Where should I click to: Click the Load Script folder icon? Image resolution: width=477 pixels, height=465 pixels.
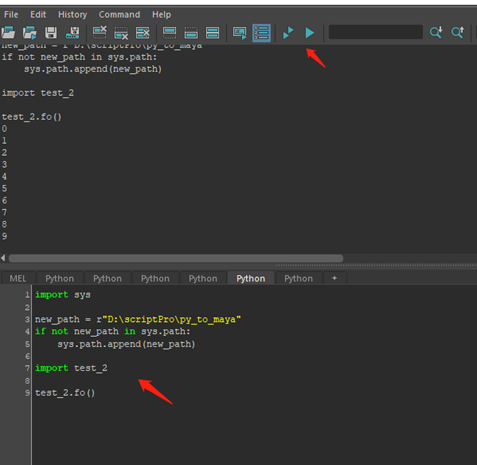coord(8,33)
